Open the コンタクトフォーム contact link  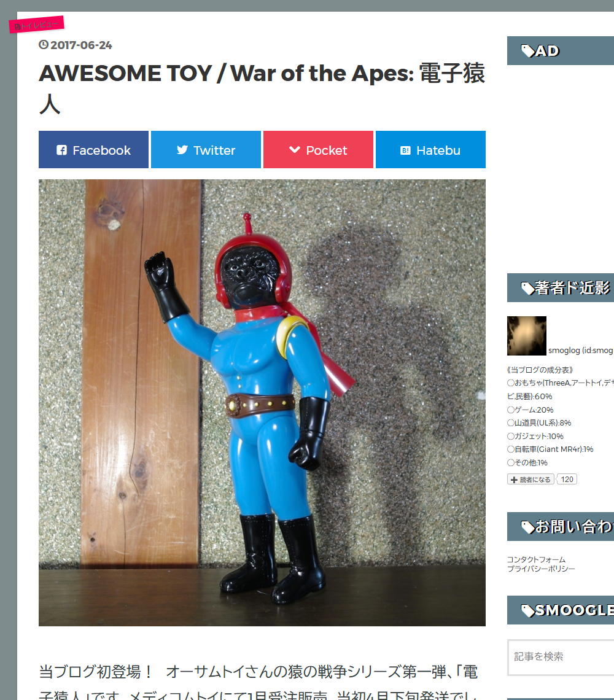tap(536, 559)
